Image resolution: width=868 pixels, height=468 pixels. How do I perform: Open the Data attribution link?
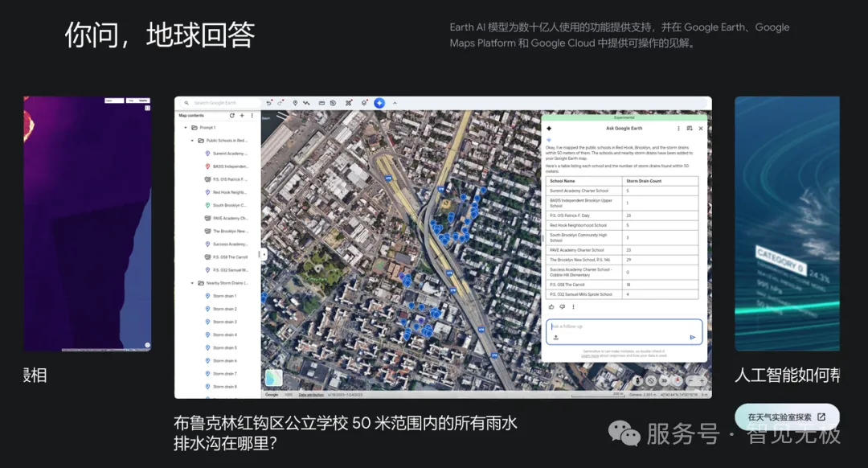point(311,395)
